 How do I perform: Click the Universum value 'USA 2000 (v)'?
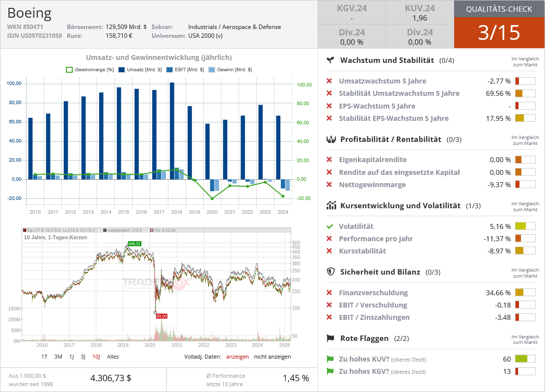pyautogui.click(x=205, y=35)
